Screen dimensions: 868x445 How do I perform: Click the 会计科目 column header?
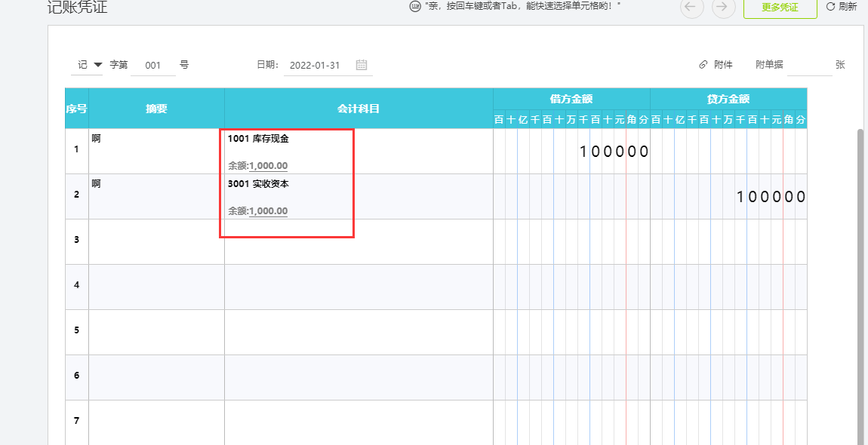click(x=359, y=109)
